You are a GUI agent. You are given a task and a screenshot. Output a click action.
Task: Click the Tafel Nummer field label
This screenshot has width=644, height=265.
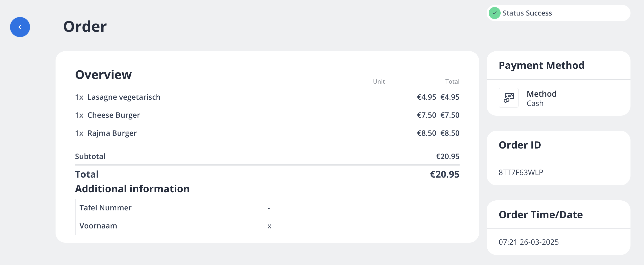[x=105, y=208]
